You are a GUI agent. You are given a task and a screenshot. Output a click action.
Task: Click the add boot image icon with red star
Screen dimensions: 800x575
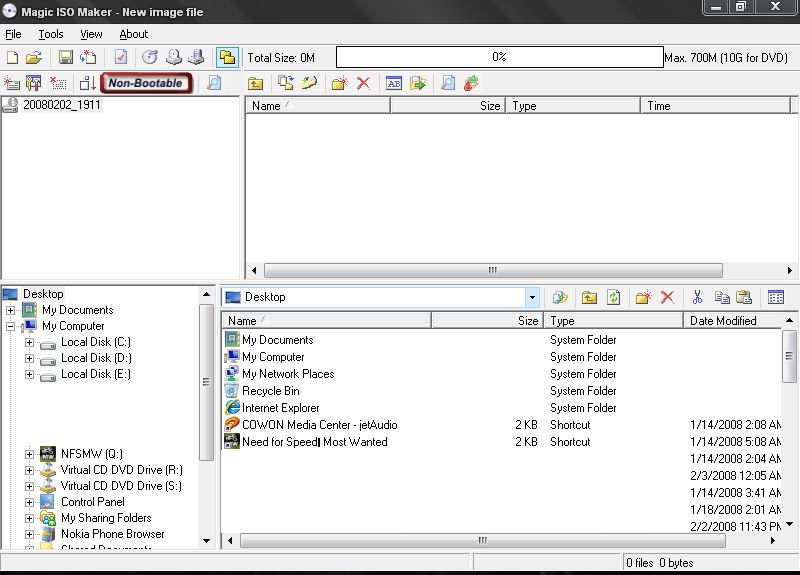pyautogui.click(x=12, y=83)
